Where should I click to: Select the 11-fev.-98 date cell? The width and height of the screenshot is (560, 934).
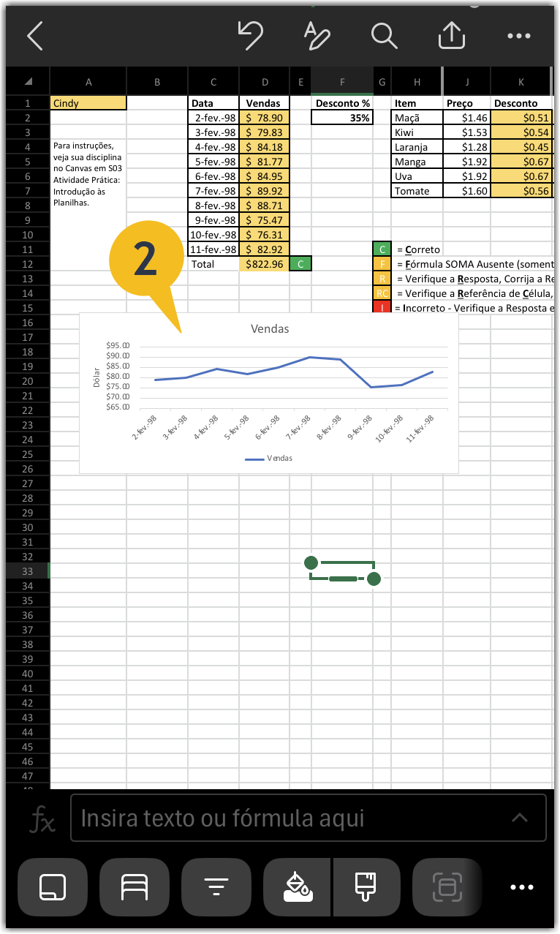213,249
